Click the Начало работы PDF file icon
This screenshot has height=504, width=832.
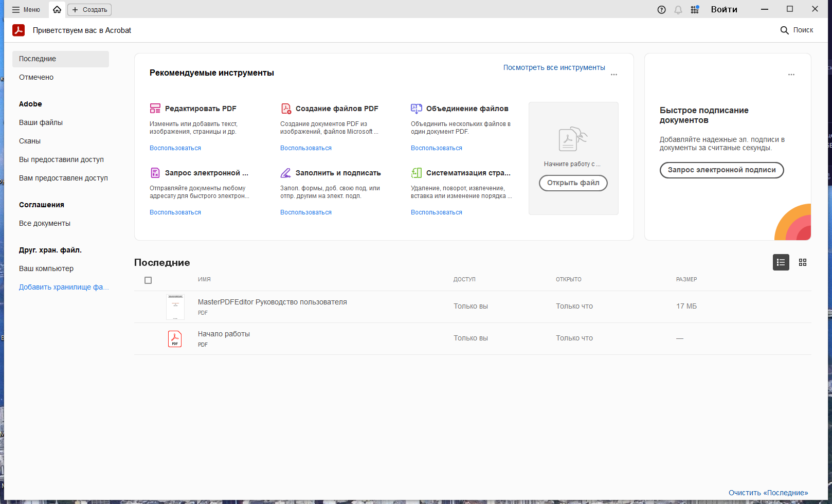pos(175,339)
